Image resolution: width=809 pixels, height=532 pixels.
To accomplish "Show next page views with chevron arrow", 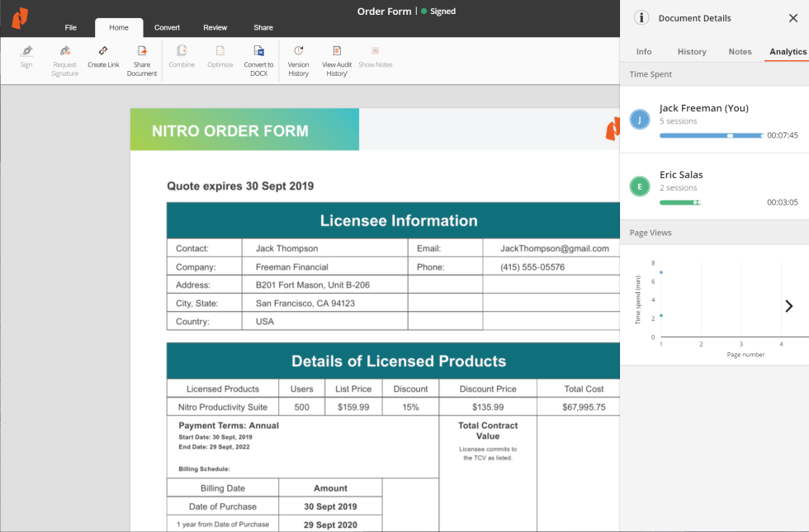I will click(x=788, y=306).
